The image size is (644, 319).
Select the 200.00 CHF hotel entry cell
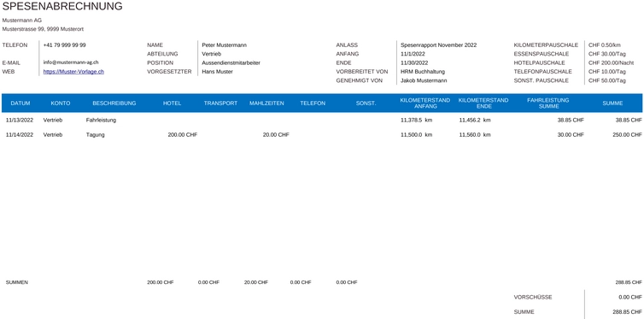pyautogui.click(x=183, y=135)
